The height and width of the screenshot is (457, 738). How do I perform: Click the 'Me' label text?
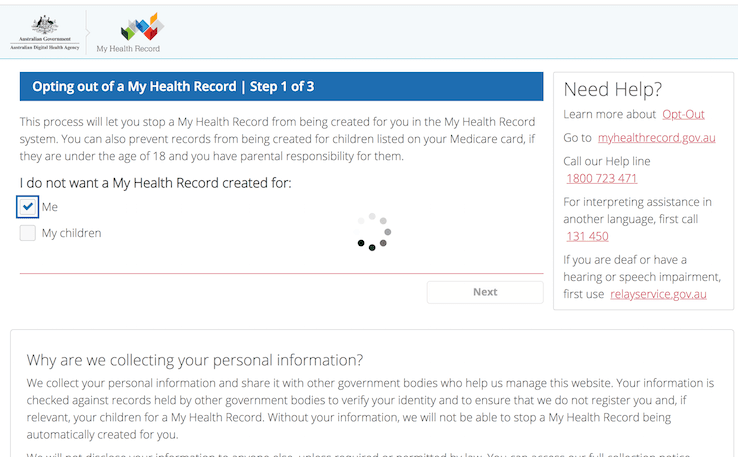50,207
